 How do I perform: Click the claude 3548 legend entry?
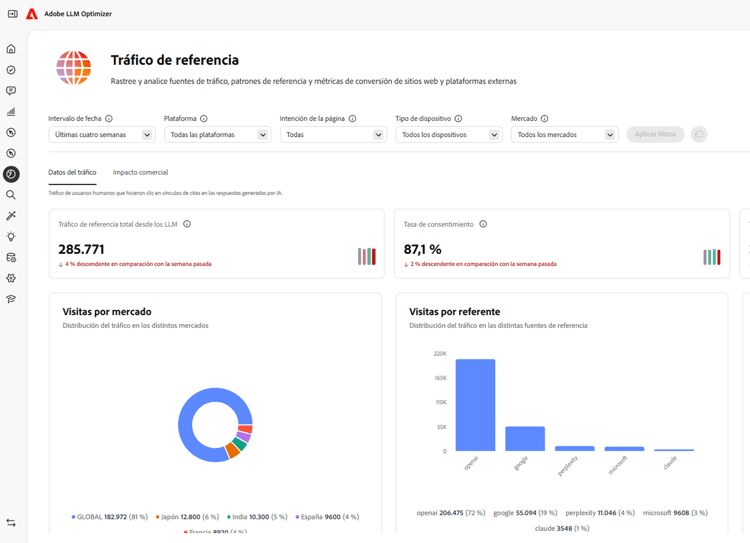tap(562, 529)
